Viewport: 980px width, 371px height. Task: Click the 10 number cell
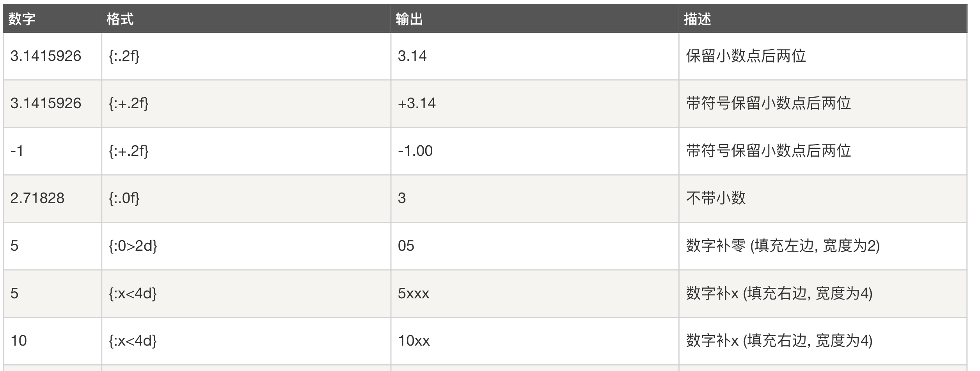[18, 341]
